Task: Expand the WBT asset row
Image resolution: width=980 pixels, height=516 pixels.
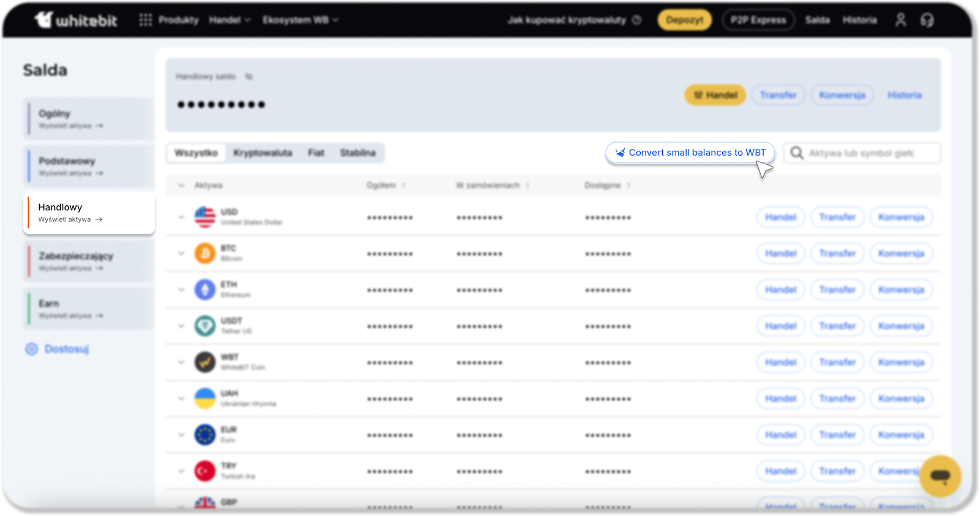Action: tap(181, 362)
